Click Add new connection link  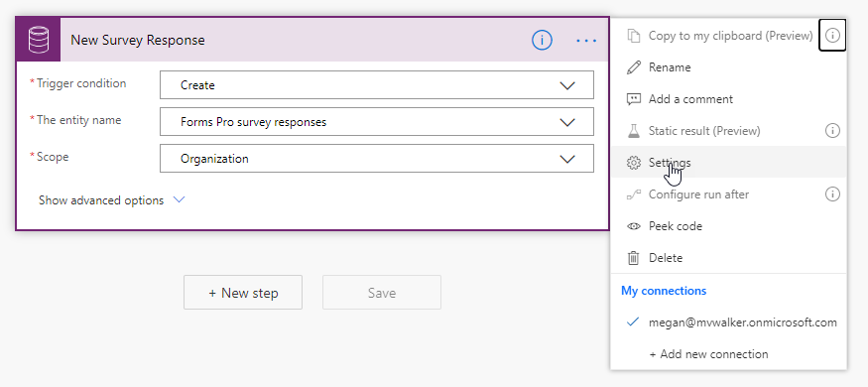click(708, 354)
